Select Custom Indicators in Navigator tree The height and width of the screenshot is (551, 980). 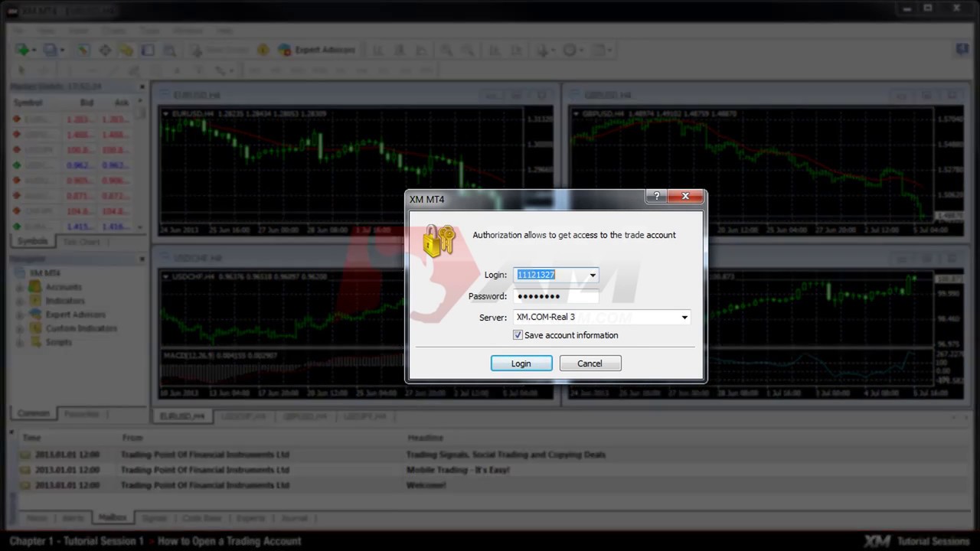(81, 328)
